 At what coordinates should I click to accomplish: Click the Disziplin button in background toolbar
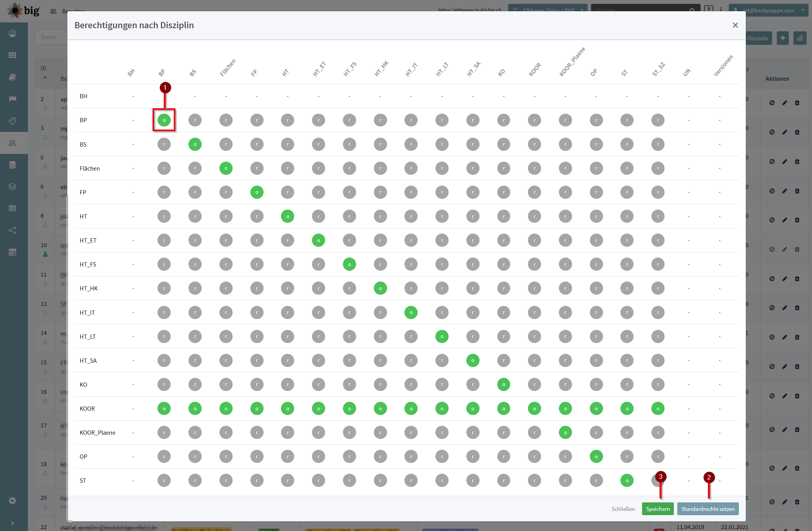click(758, 38)
